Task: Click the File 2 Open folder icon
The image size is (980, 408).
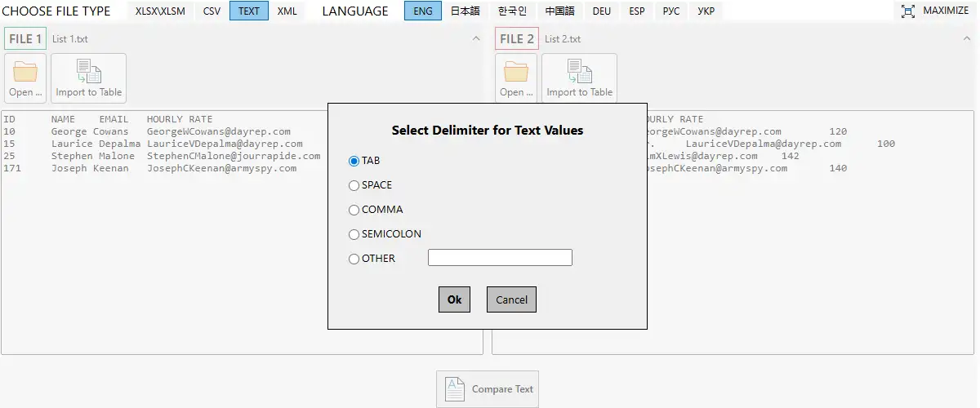Action: click(x=516, y=73)
